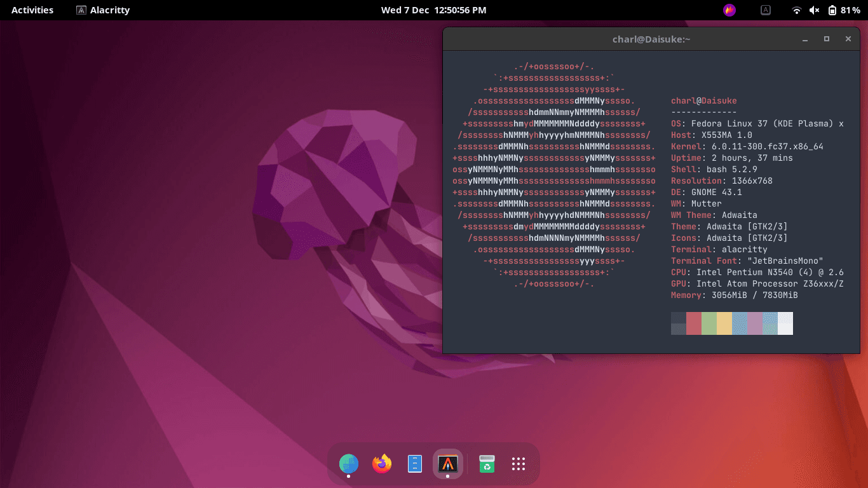This screenshot has width=868, height=488.
Task: Click the charl@Daisuke:~ window title bar
Action: [x=651, y=39]
